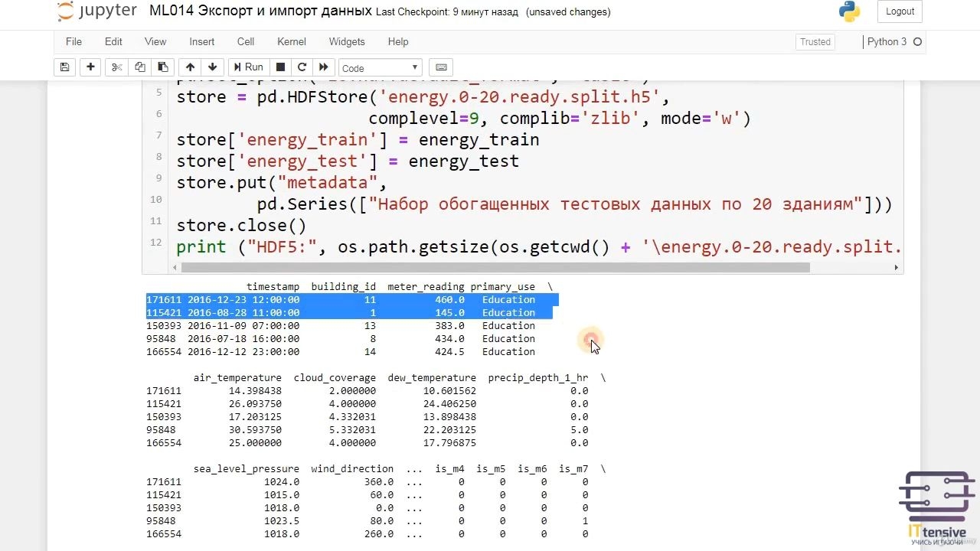Screen dimensions: 980x551
Task: Insert cell below with plus icon
Action: (x=90, y=67)
